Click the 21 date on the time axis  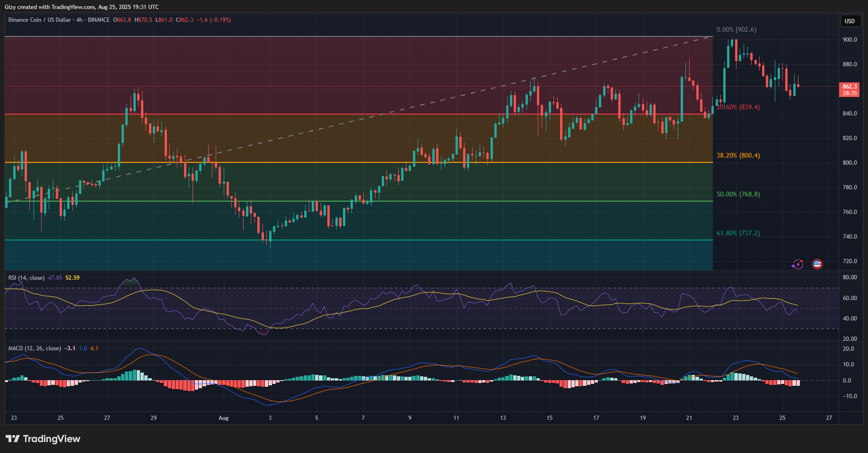(689, 418)
